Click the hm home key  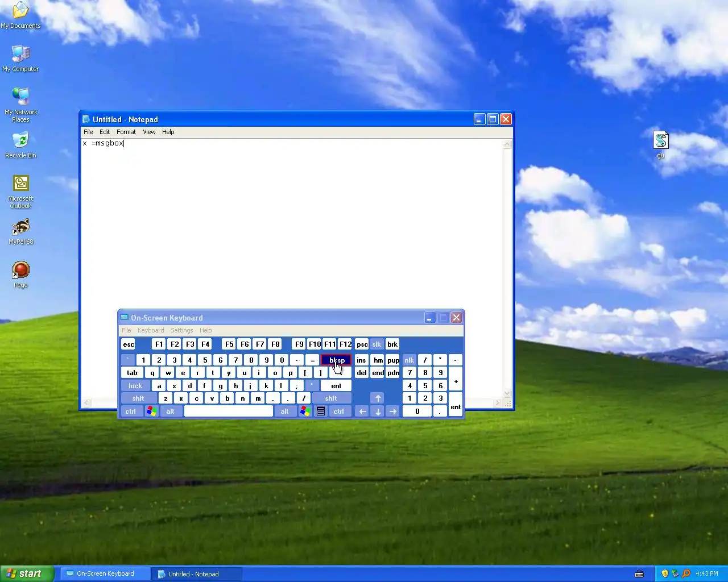(x=378, y=360)
